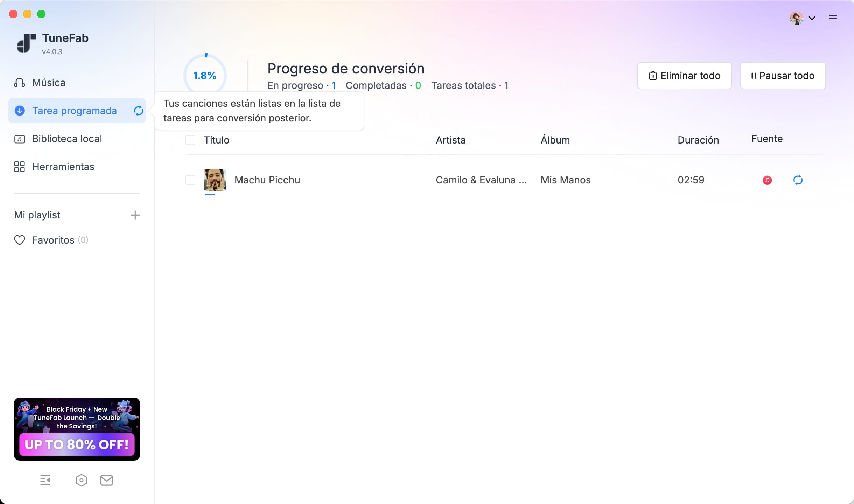
Task: Click the user avatar at top right
Action: [x=796, y=18]
